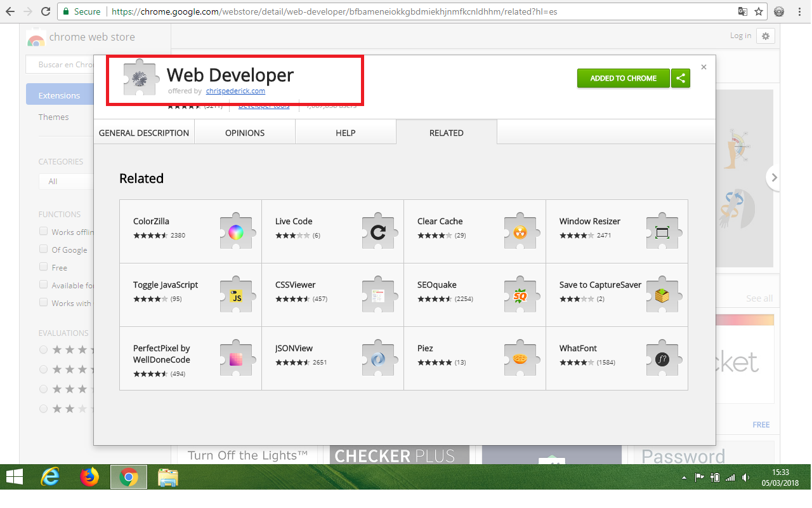The width and height of the screenshot is (812, 508).
Task: Bookmark this page with the star icon
Action: [759, 11]
